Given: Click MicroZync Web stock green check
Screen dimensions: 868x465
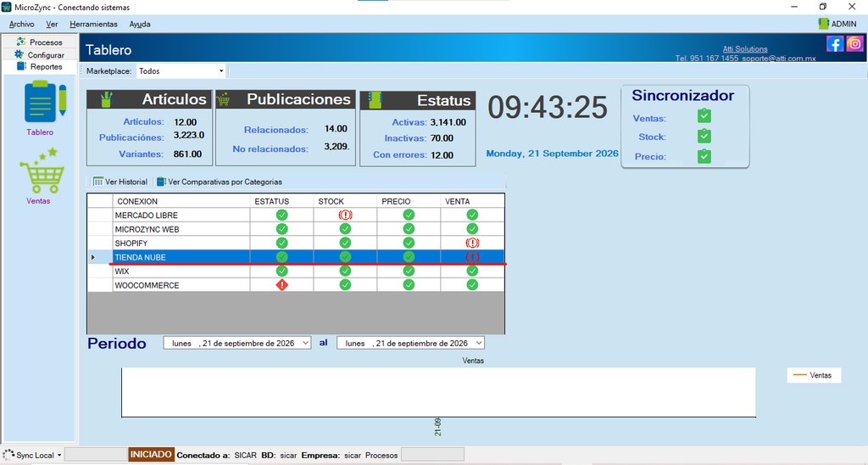Looking at the screenshot, I should click(x=345, y=229).
